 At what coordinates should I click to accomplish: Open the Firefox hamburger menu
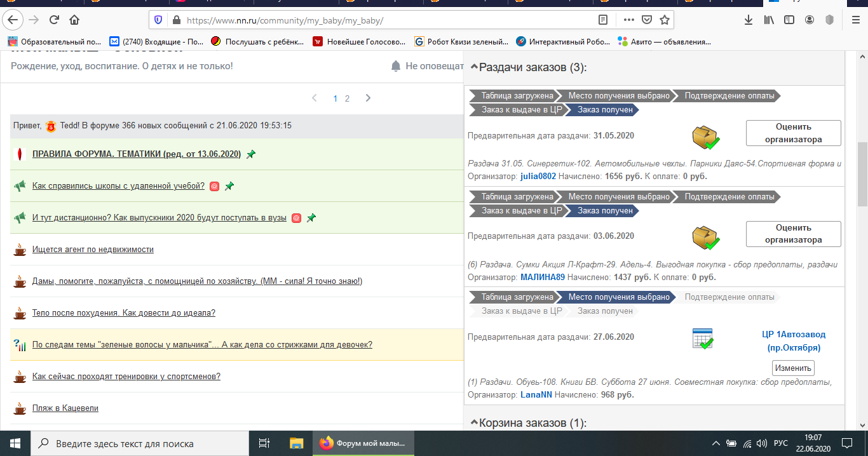click(855, 20)
